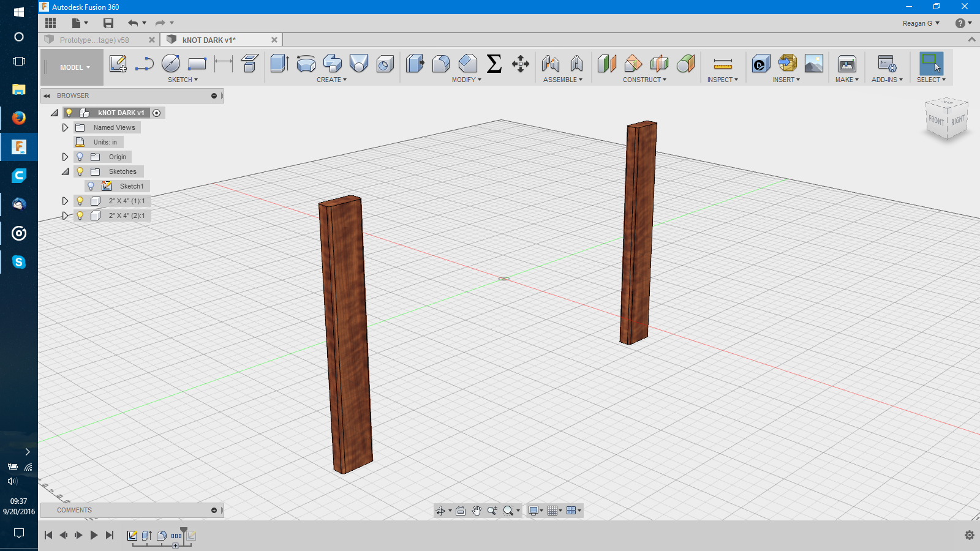Image resolution: width=980 pixels, height=551 pixels.
Task: Select the Extrude tool
Action: (279, 64)
